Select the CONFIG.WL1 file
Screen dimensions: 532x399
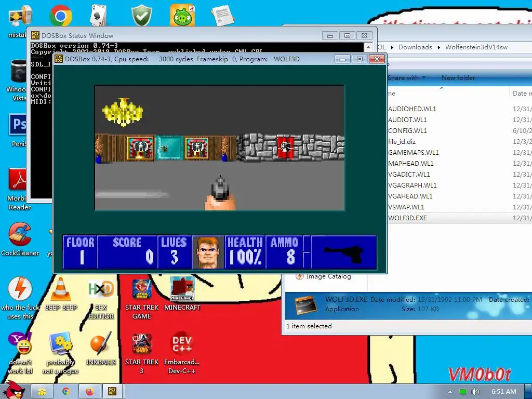coord(407,130)
